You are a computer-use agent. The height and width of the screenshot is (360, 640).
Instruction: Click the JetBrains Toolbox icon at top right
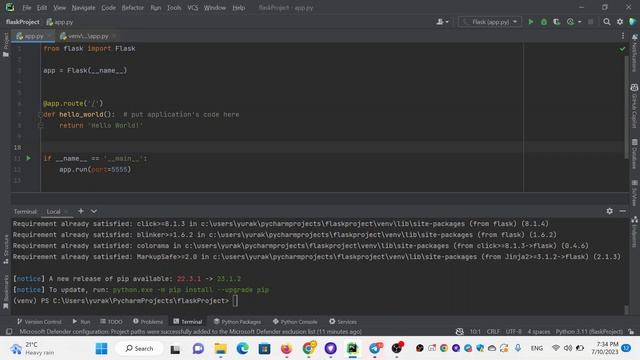tap(633, 22)
